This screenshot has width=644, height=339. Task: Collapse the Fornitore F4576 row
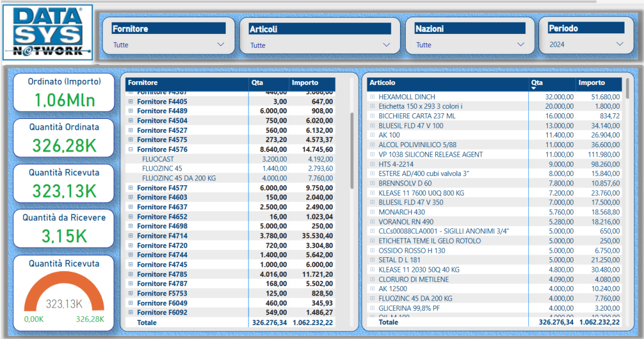point(131,150)
